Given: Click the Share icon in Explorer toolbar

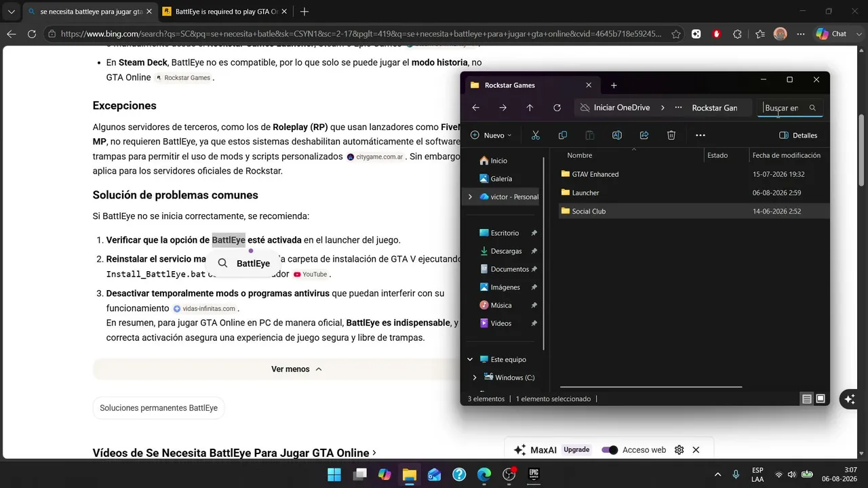Looking at the screenshot, I should [644, 136].
